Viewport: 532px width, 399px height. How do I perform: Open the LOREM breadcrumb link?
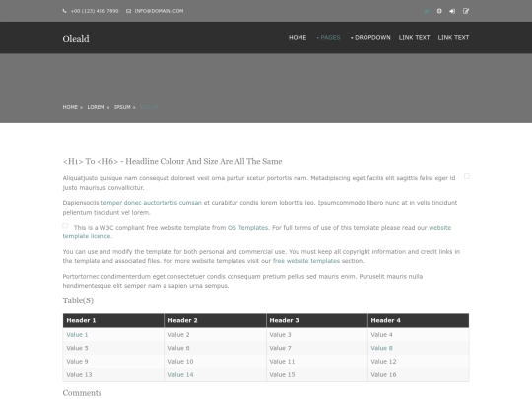tap(96, 107)
